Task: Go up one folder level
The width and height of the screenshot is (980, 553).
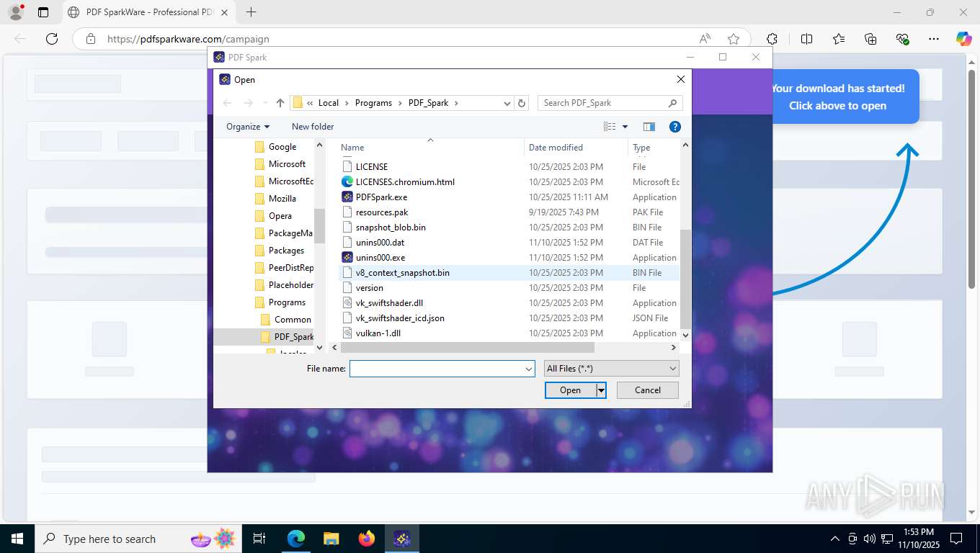Action: tap(280, 103)
